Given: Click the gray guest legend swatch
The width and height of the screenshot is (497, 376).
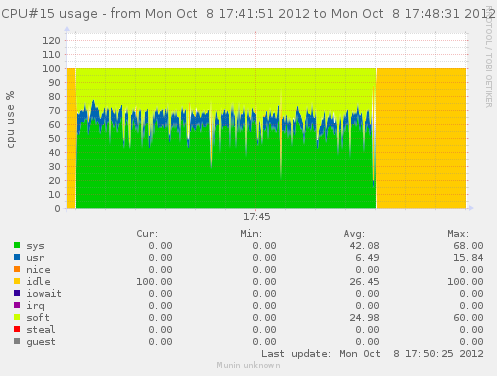Looking at the screenshot, I should click(17, 341).
